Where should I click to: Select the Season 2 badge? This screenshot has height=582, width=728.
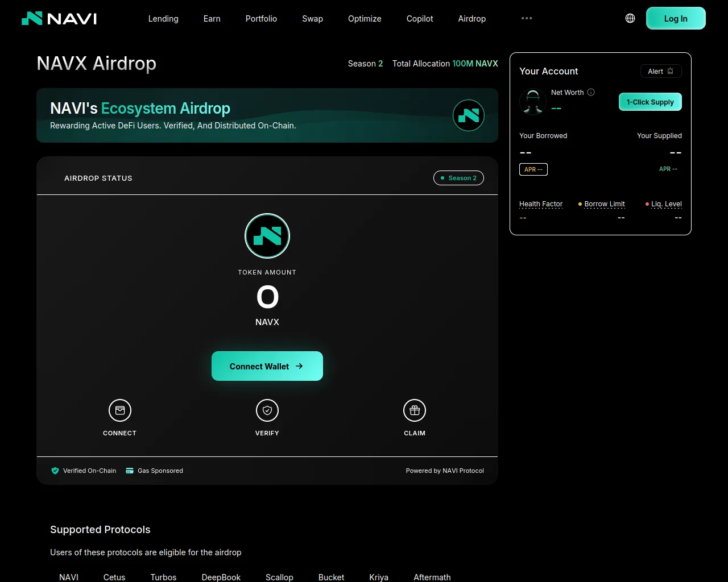(x=458, y=178)
